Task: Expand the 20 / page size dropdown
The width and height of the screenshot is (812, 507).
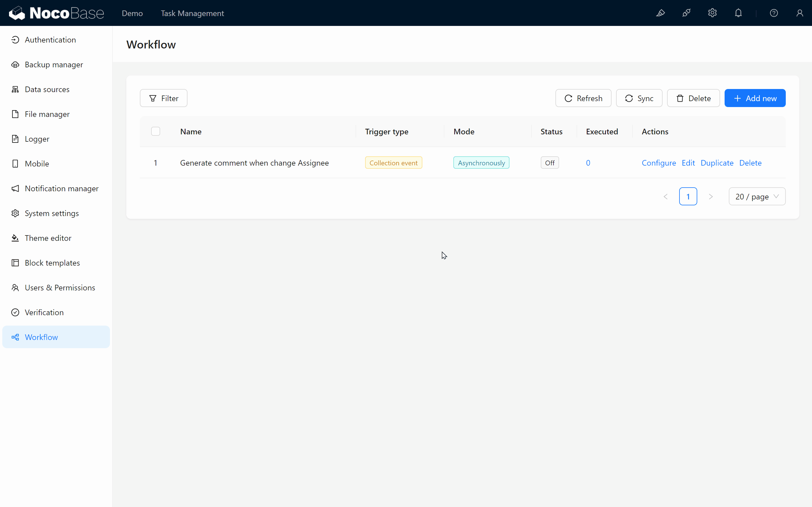Action: coord(757,197)
